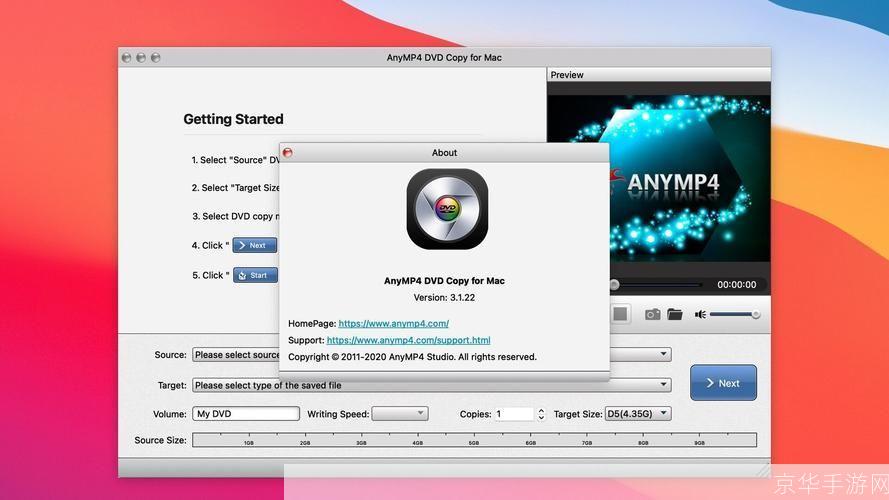889x500 pixels.
Task: Open the snapshot folder icon
Action: pyautogui.click(x=675, y=314)
